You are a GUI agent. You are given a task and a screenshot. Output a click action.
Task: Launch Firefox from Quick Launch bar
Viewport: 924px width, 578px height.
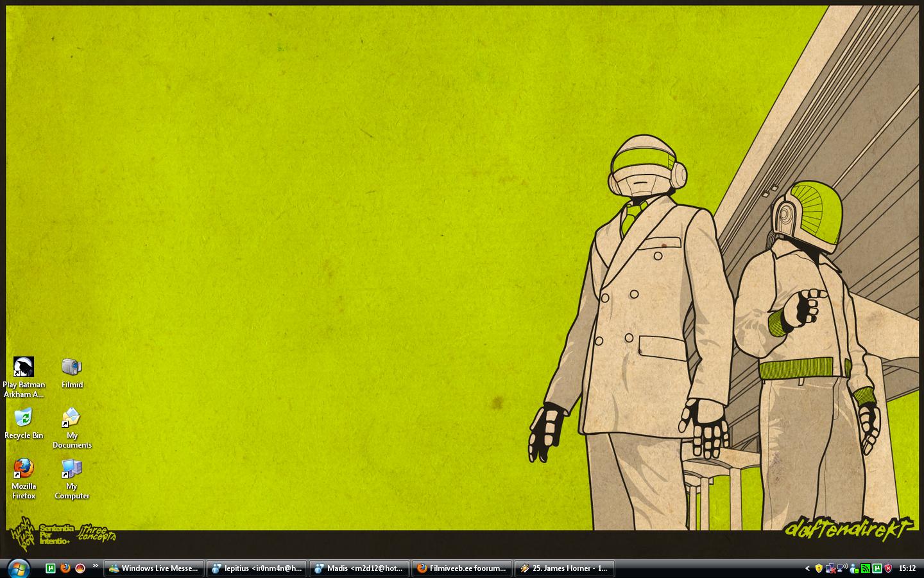click(65, 568)
